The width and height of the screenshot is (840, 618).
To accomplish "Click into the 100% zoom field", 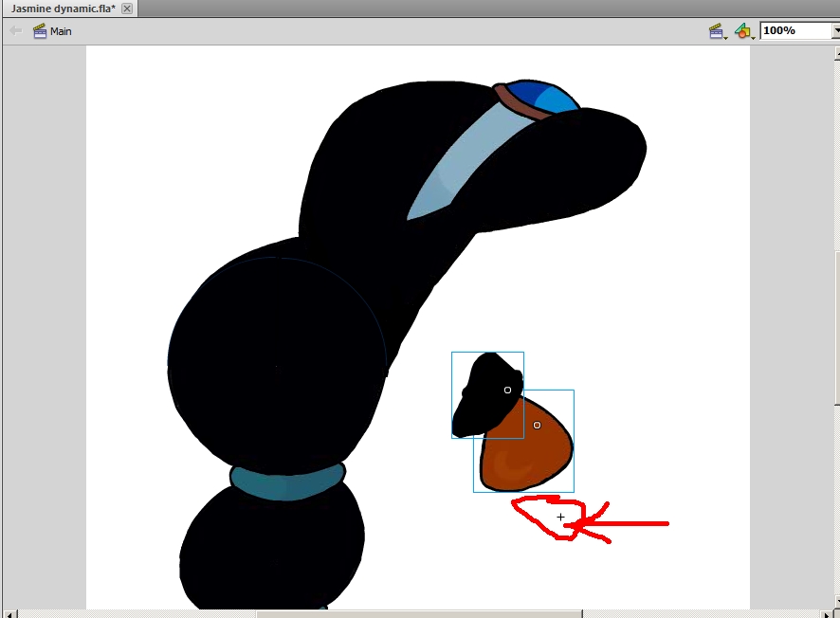I will click(x=793, y=30).
